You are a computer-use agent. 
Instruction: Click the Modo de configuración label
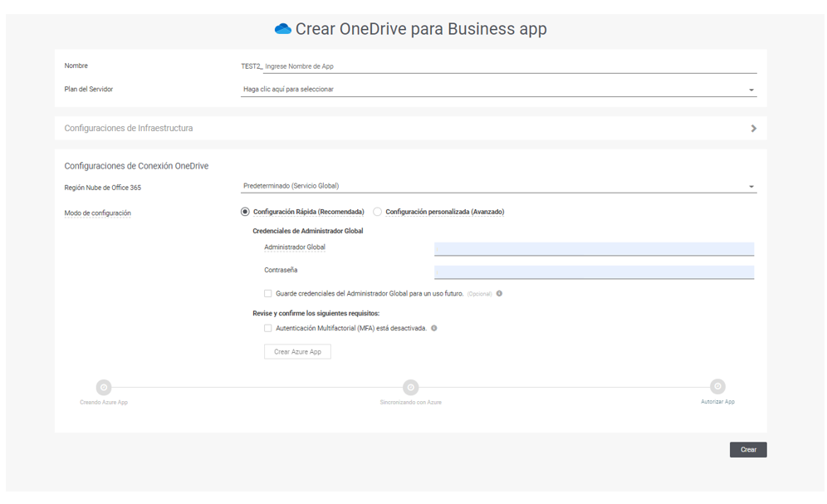pos(98,213)
